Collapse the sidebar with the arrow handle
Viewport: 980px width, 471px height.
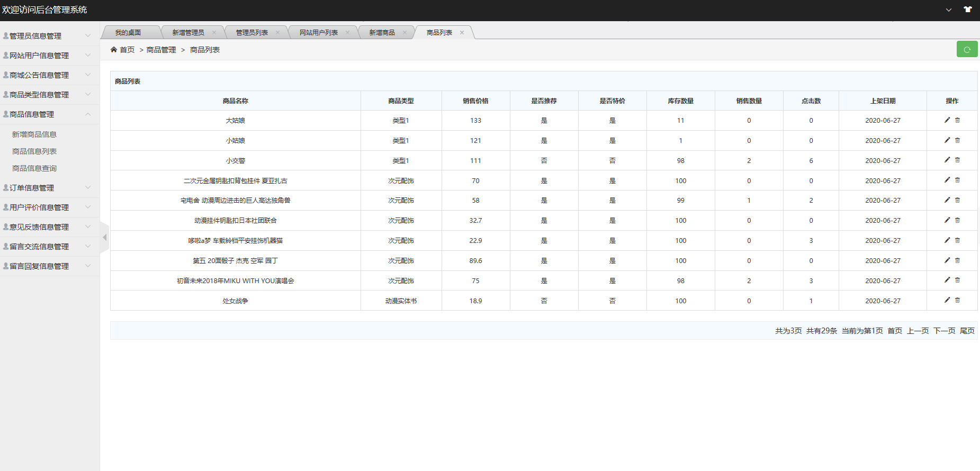point(104,238)
